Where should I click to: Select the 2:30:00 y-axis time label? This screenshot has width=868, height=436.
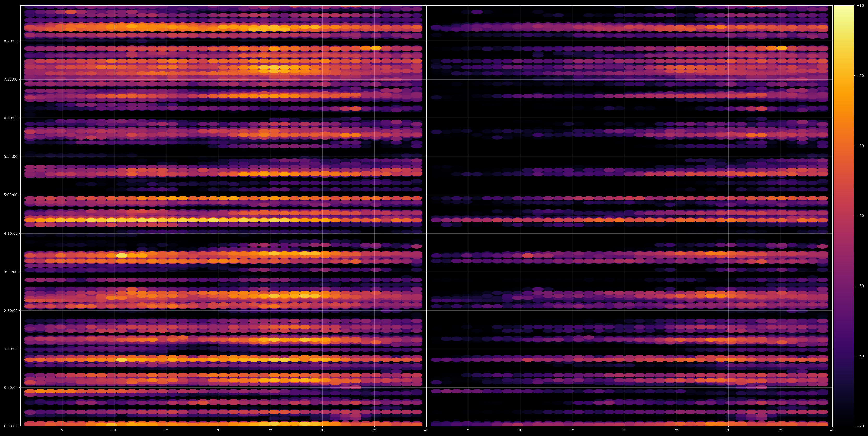[10, 311]
